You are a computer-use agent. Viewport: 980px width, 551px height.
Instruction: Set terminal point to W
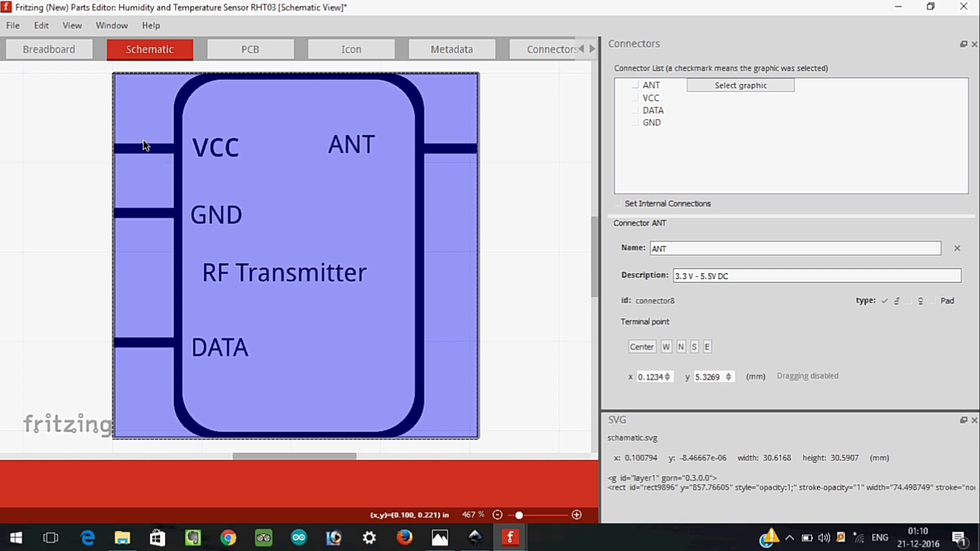tap(666, 347)
